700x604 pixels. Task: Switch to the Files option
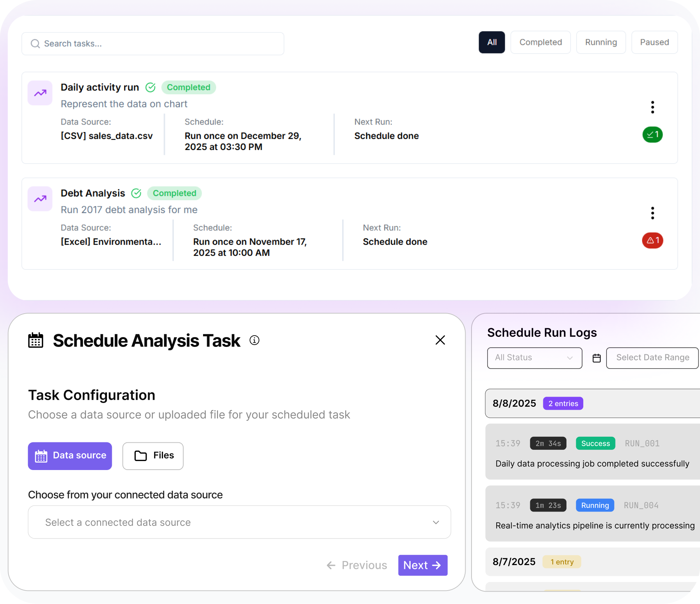pyautogui.click(x=153, y=456)
